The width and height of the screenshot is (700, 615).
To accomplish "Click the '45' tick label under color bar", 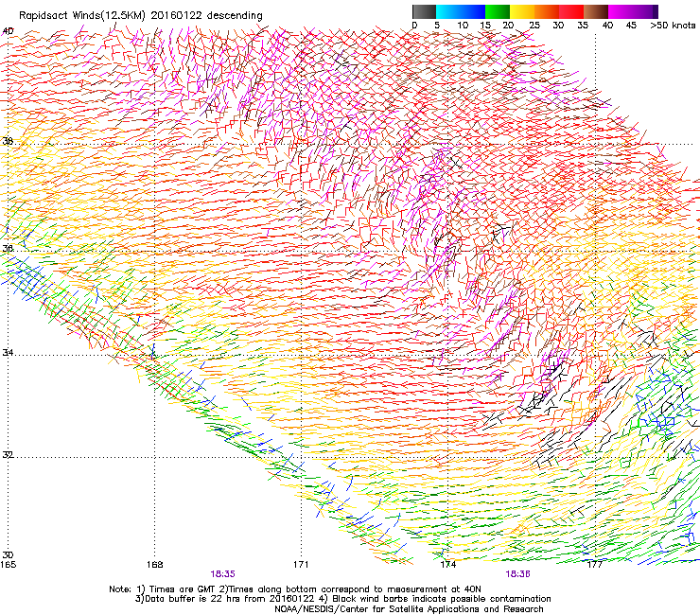I will tap(631, 25).
